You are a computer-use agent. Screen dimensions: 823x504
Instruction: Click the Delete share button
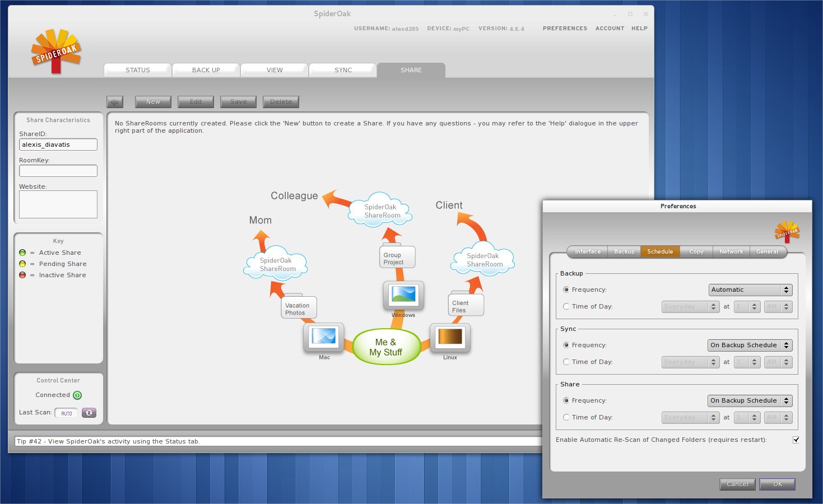281,101
